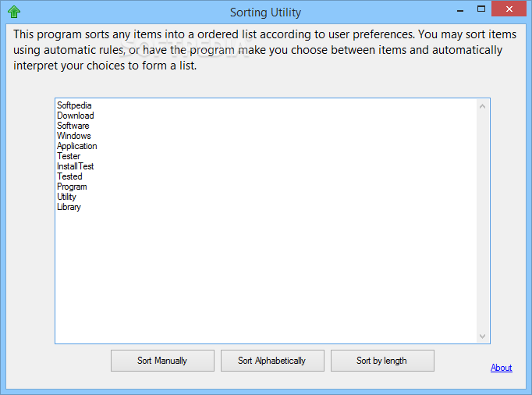Click the green arrow app icon

tap(13, 12)
